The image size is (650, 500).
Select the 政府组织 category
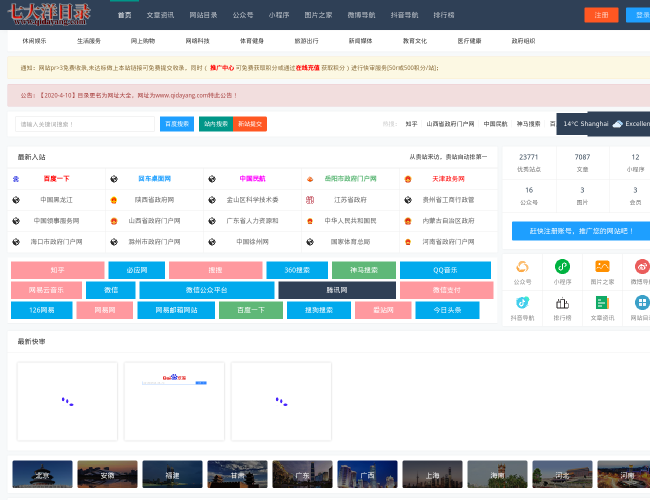(x=523, y=41)
